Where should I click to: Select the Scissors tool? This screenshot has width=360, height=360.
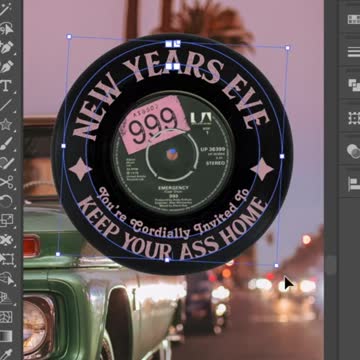[6, 182]
